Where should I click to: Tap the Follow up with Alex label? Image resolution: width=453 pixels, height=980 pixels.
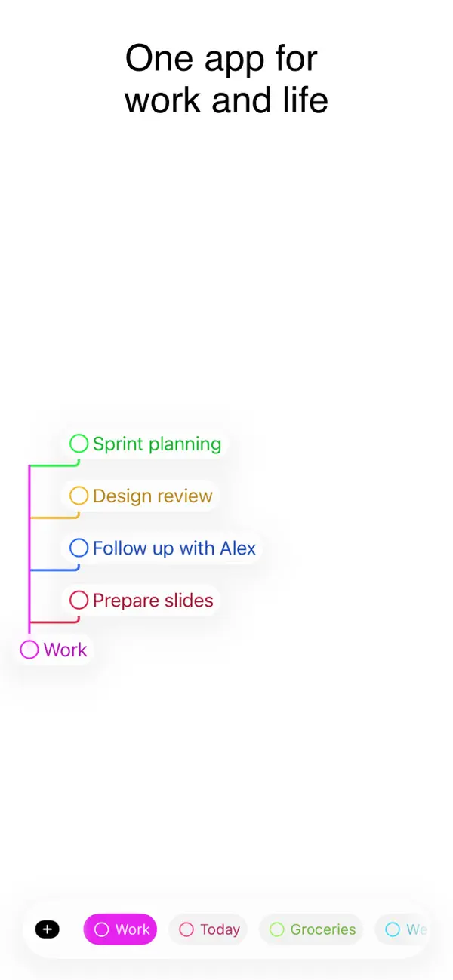174,548
